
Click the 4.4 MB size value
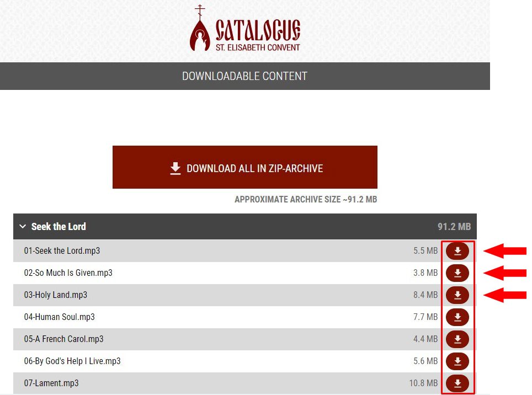tap(425, 339)
